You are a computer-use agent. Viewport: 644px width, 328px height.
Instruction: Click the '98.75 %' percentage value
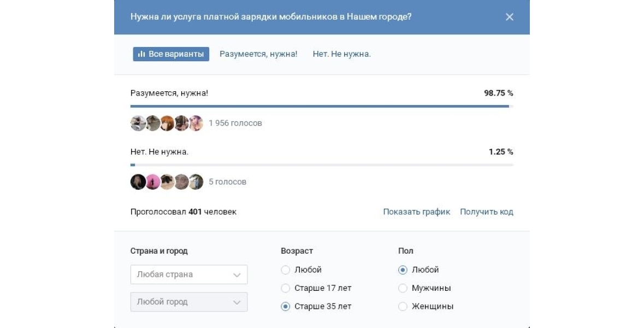[x=499, y=93]
